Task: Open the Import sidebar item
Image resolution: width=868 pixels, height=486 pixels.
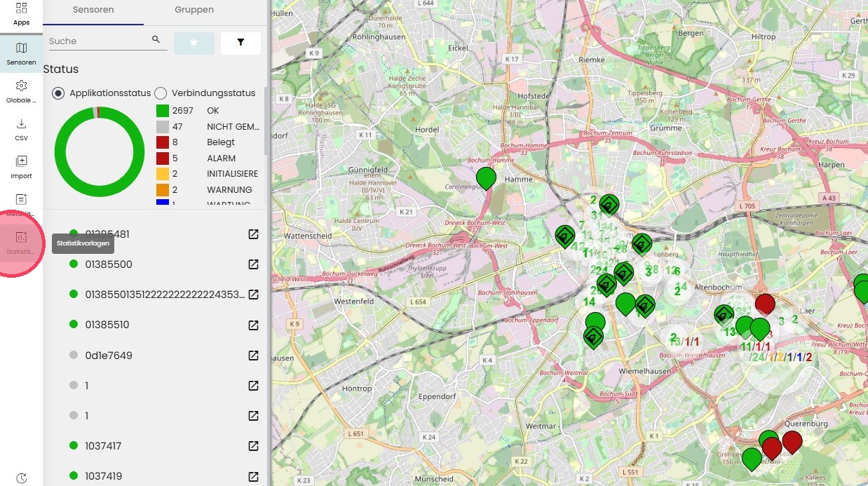Action: [x=21, y=161]
